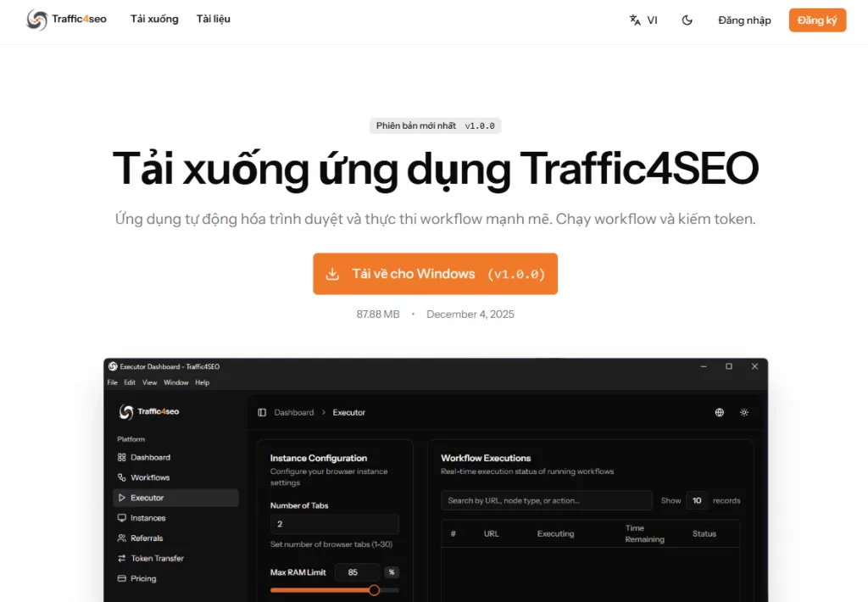Click the Max RAM Limit slider track
Image resolution: width=868 pixels, height=602 pixels.
click(x=334, y=590)
